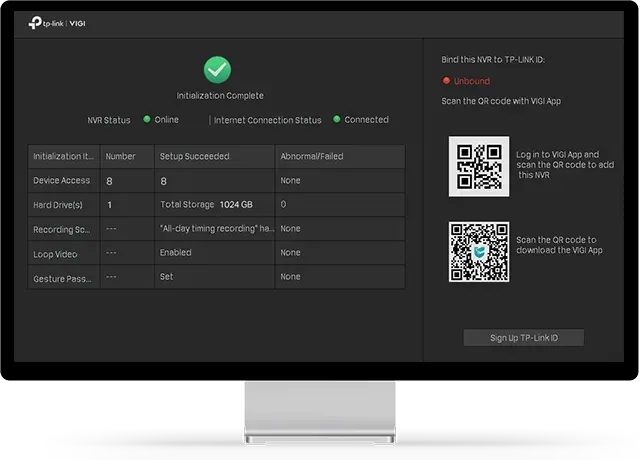
Task: Click Hard Drive(s) Abnormal/Failed value 0
Action: point(283,204)
